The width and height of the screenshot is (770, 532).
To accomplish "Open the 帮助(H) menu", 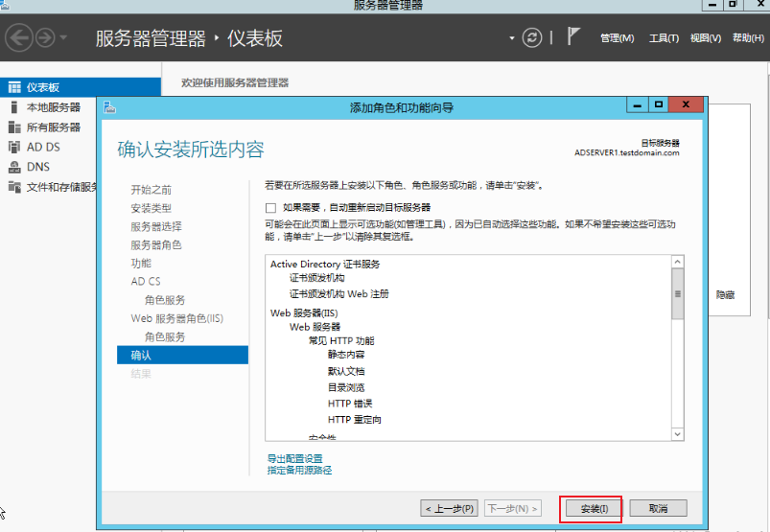I will coord(748,38).
